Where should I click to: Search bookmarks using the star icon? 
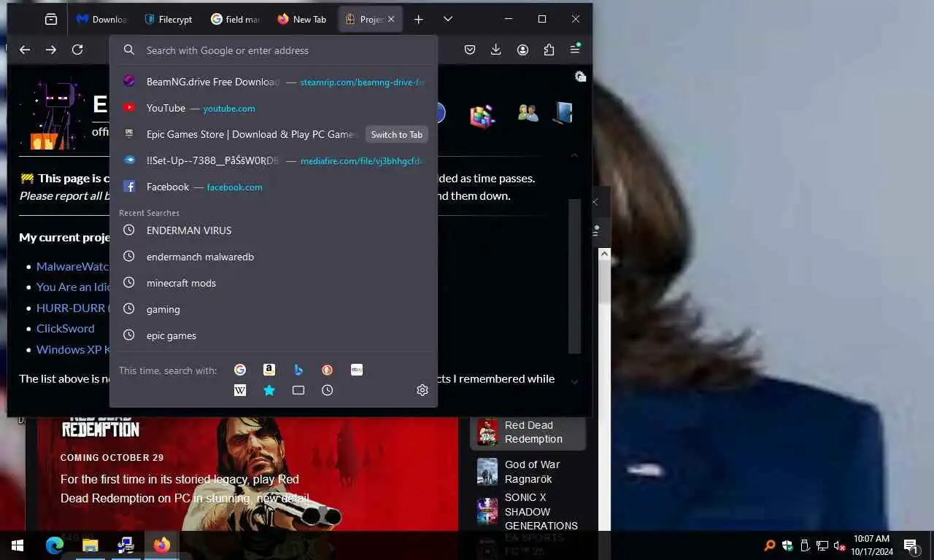click(x=269, y=390)
